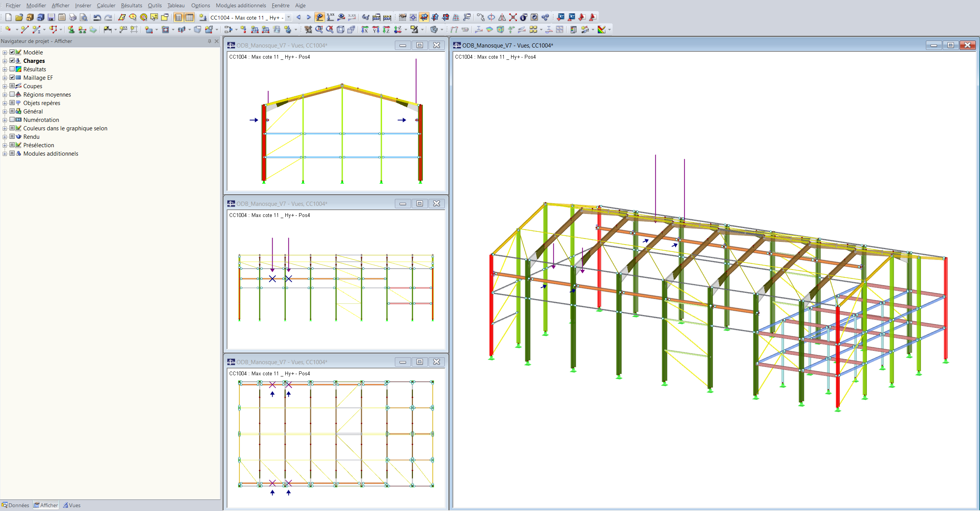Open the Nouveau modèle (new file) tool
Image resolution: width=980 pixels, height=511 pixels.
point(8,17)
